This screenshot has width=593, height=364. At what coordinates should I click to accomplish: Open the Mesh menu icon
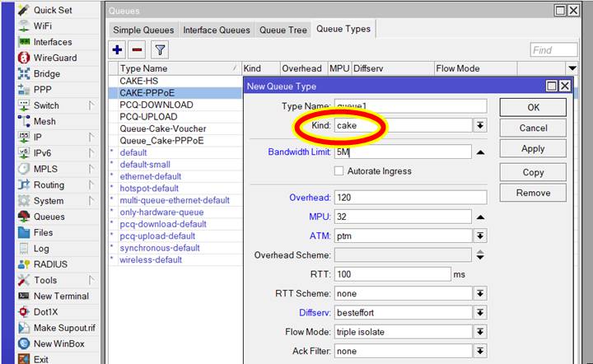click(24, 121)
